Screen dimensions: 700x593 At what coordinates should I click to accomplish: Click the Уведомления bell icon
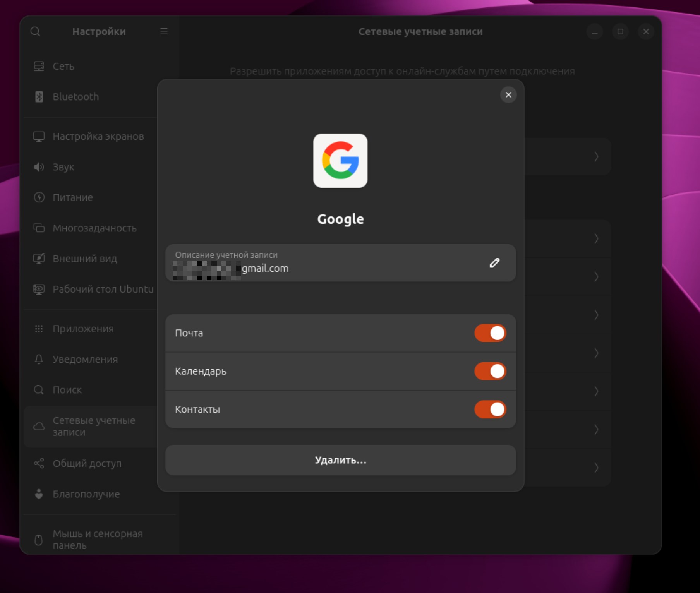[39, 359]
